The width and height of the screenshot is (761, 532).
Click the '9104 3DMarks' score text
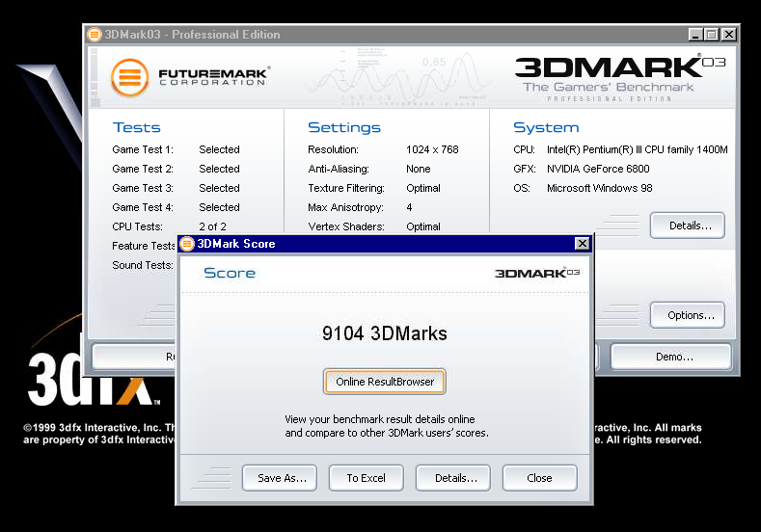tap(385, 333)
